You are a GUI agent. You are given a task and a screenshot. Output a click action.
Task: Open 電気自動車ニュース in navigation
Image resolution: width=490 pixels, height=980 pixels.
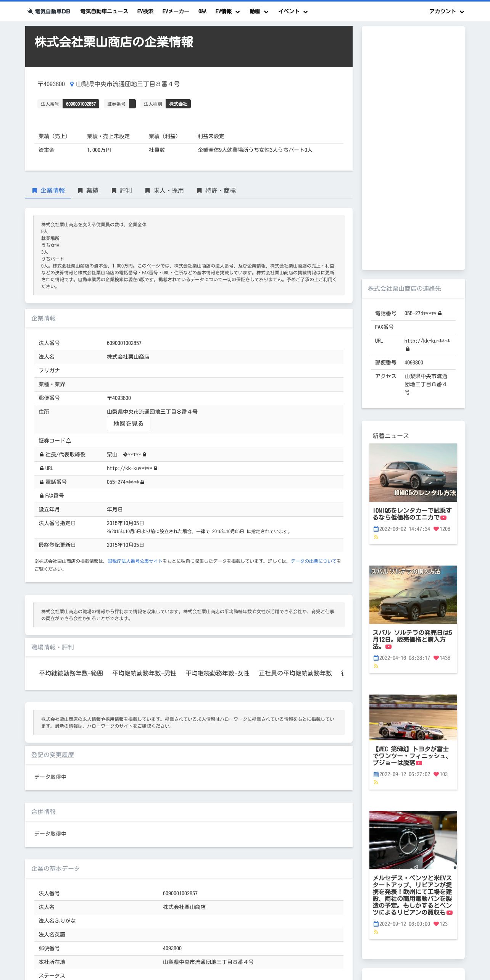click(x=104, y=11)
